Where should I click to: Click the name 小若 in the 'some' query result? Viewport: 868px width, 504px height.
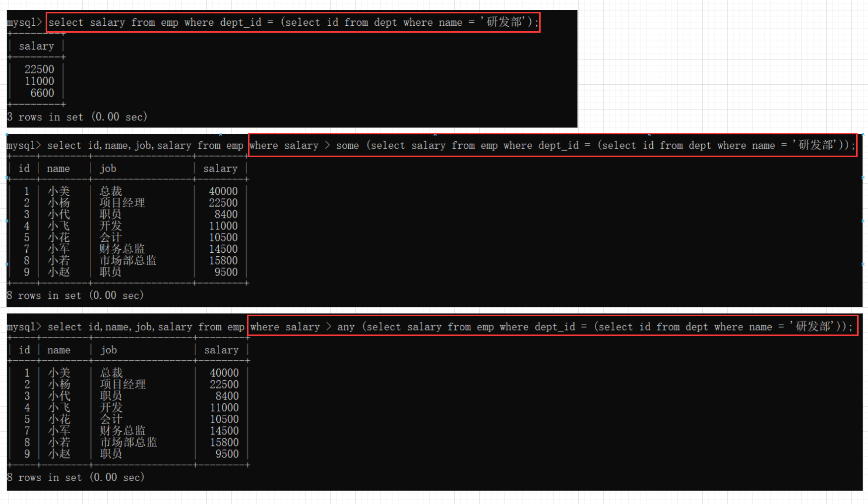[x=59, y=260]
